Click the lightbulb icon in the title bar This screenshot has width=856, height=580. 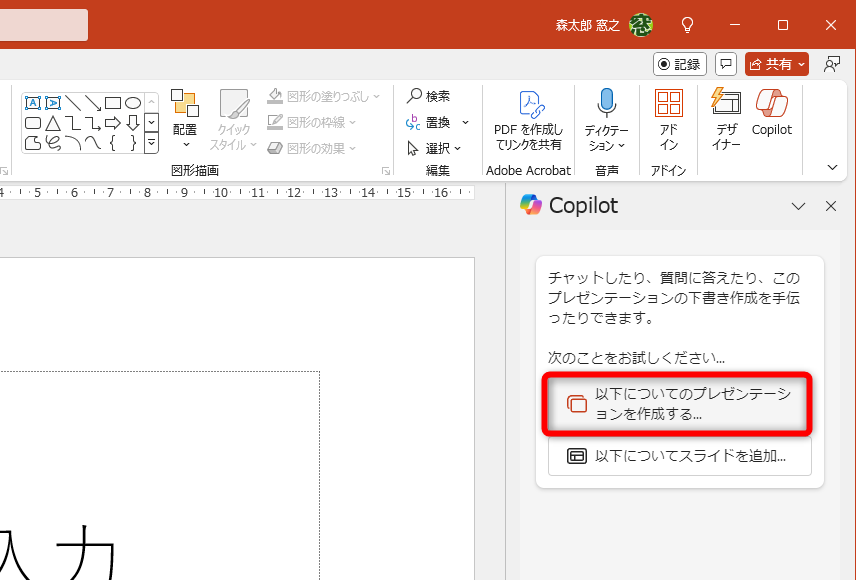[x=687, y=25]
